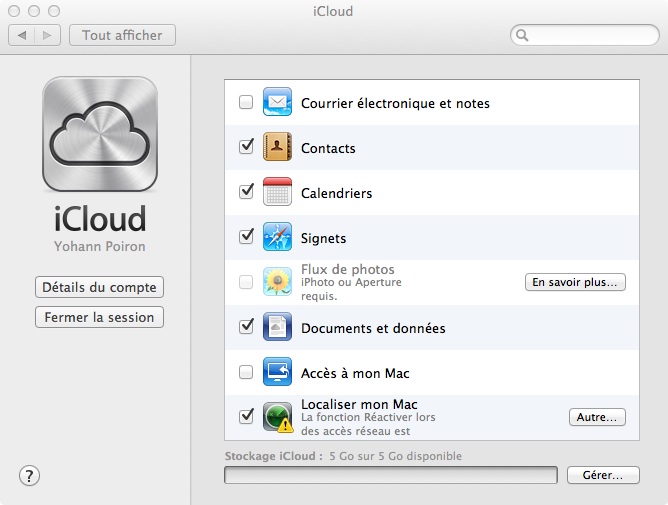Uncheck the Contacts sync checkbox
The image size is (668, 505).
coord(246,148)
